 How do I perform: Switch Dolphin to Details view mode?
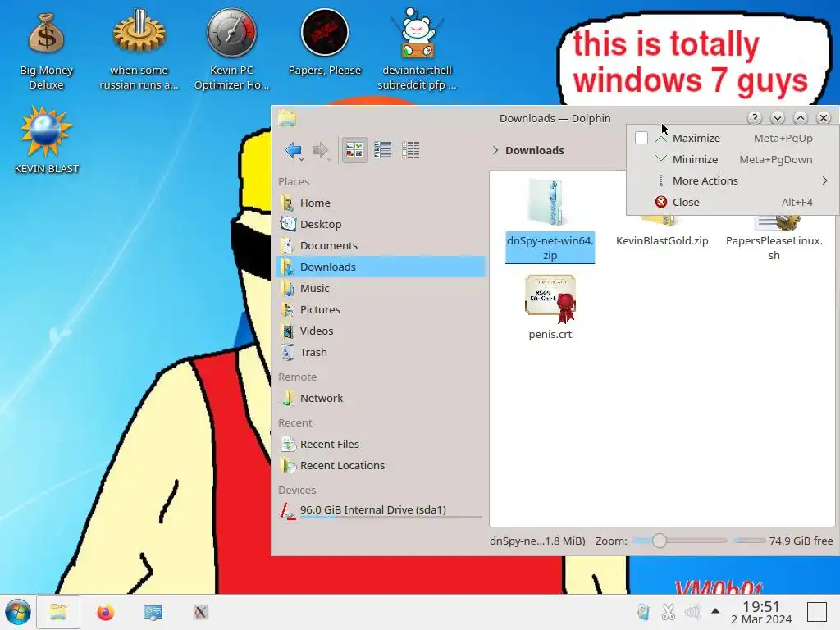pos(411,150)
